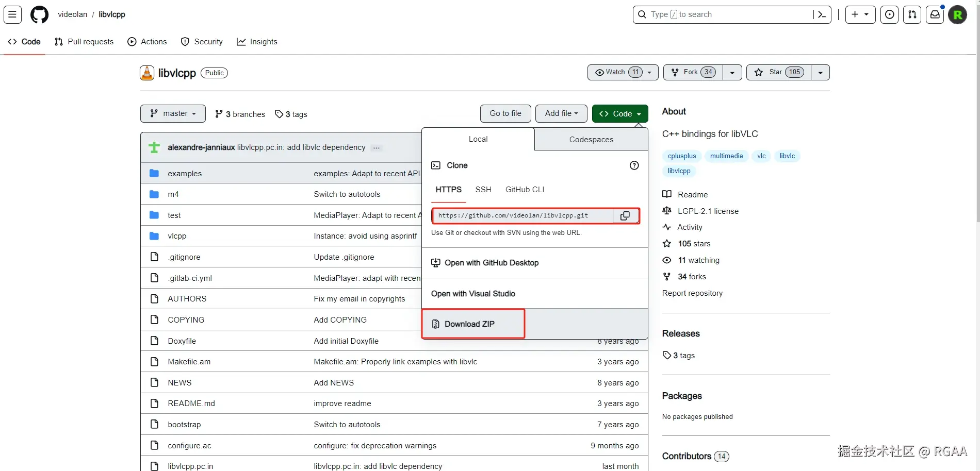Watch the libvlcpp repository

[x=623, y=72]
